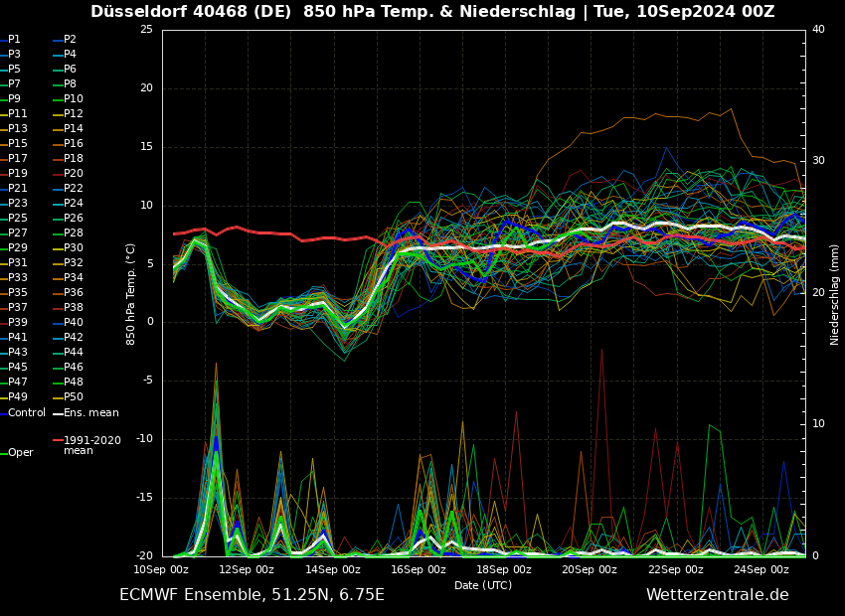The image size is (845, 616).
Task: Click the 24Sep 00z date tick
Action: tap(761, 569)
